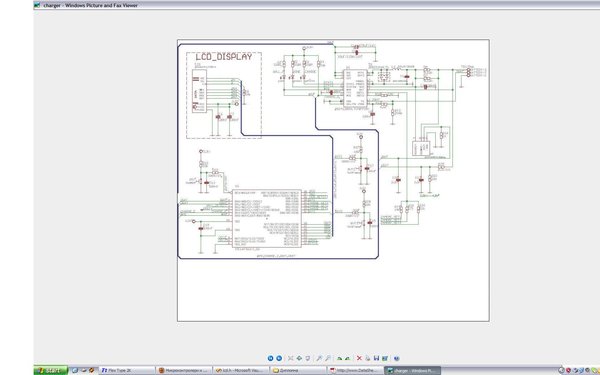Viewport: 600px width, 375px height.
Task: Delete the image with red X
Action: coord(359,358)
